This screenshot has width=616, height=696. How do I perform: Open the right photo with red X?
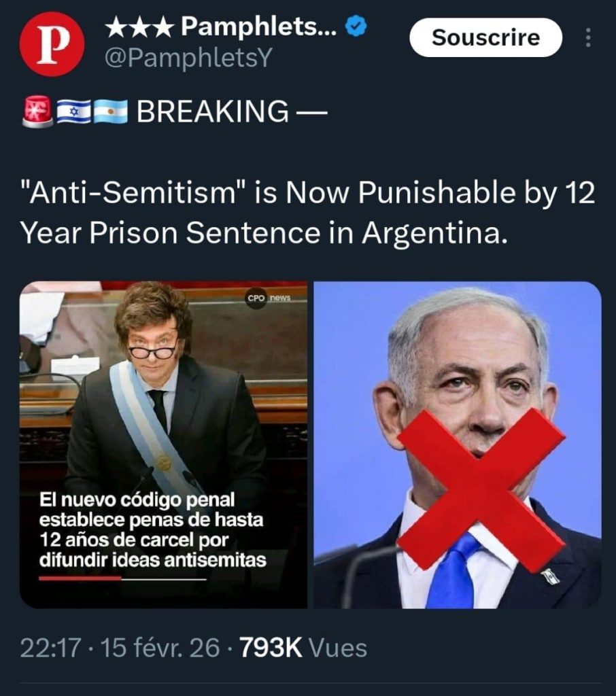(458, 445)
